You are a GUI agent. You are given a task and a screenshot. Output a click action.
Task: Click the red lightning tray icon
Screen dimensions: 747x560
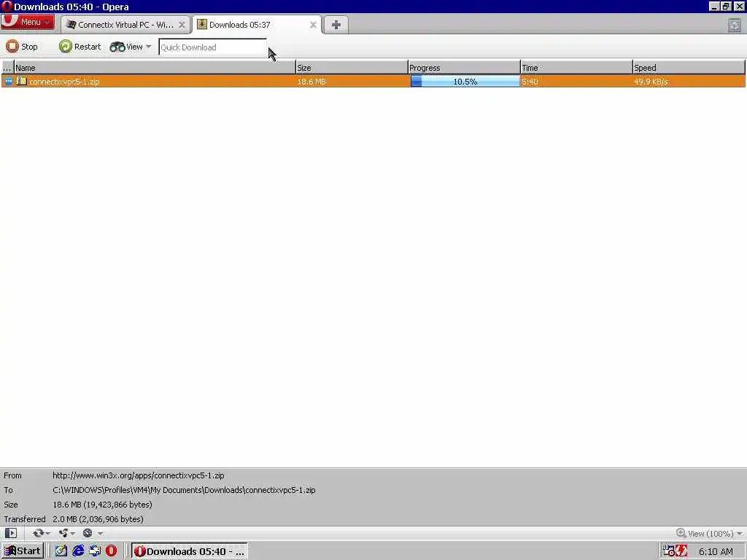681,551
